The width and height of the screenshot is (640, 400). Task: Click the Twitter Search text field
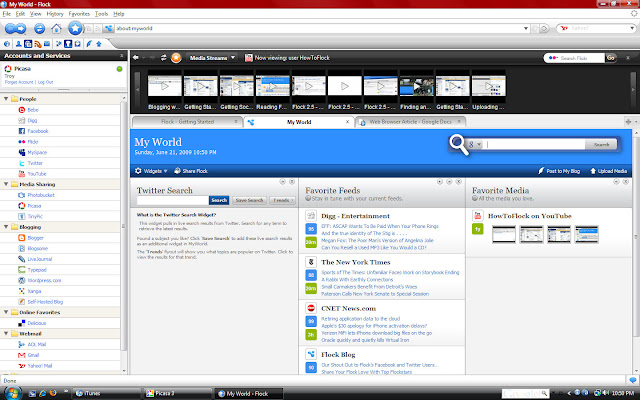[173, 200]
